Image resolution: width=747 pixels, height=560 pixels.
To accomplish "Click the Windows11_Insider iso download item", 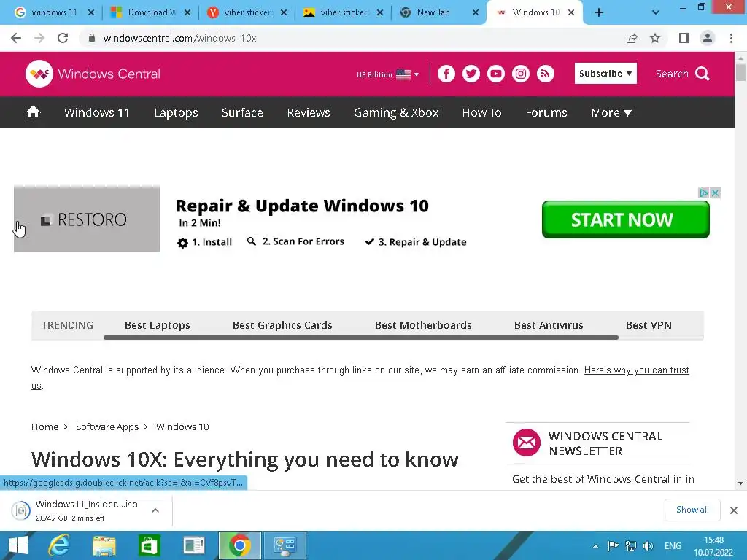I will pyautogui.click(x=86, y=510).
